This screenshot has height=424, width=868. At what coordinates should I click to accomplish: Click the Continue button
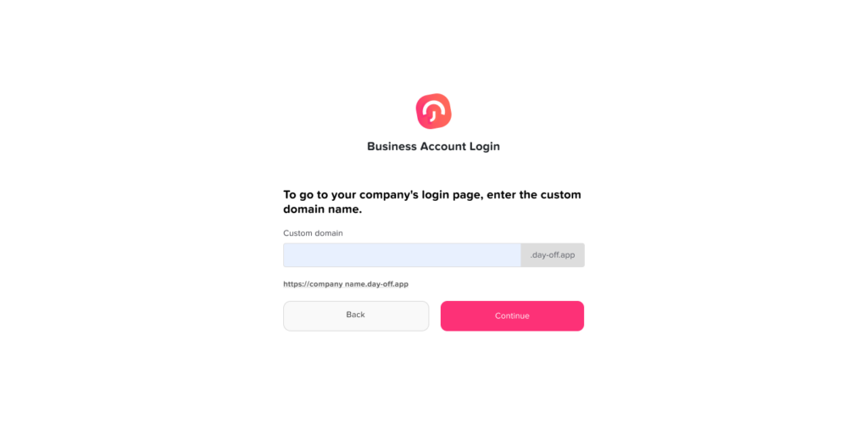click(512, 316)
